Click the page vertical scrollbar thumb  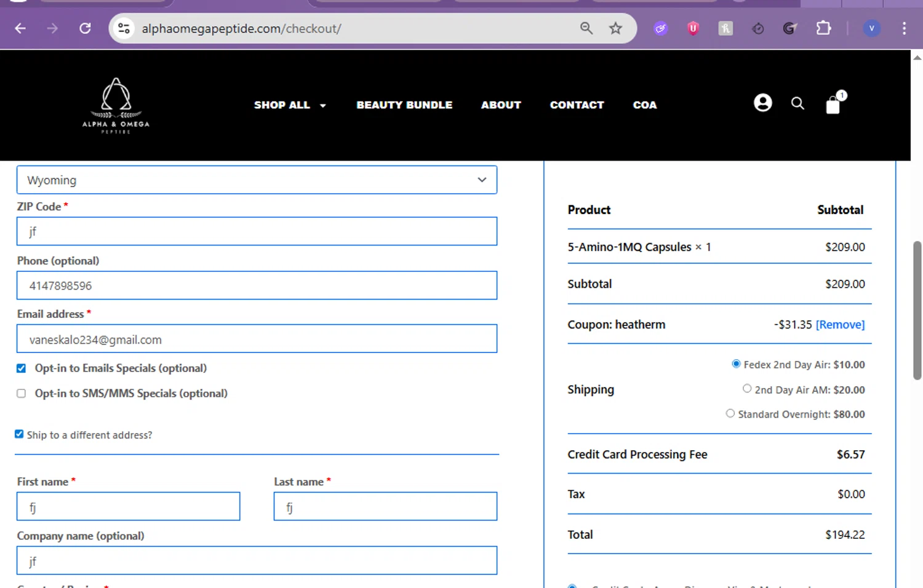click(x=917, y=311)
